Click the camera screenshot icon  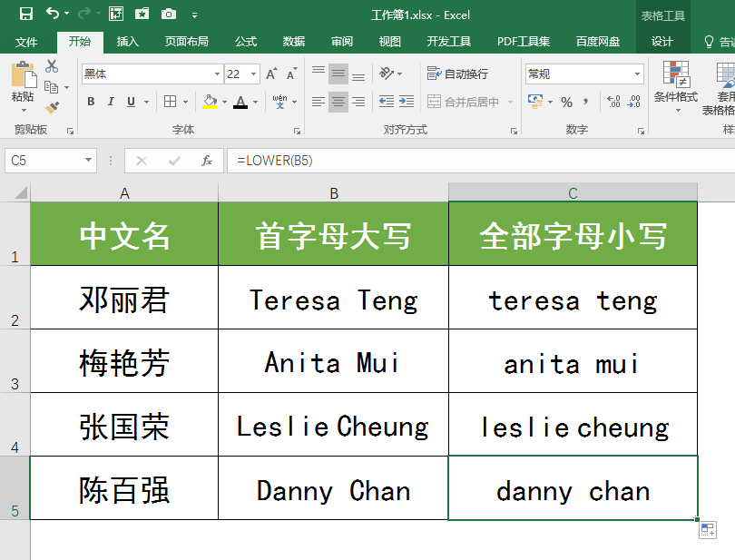pyautogui.click(x=168, y=15)
